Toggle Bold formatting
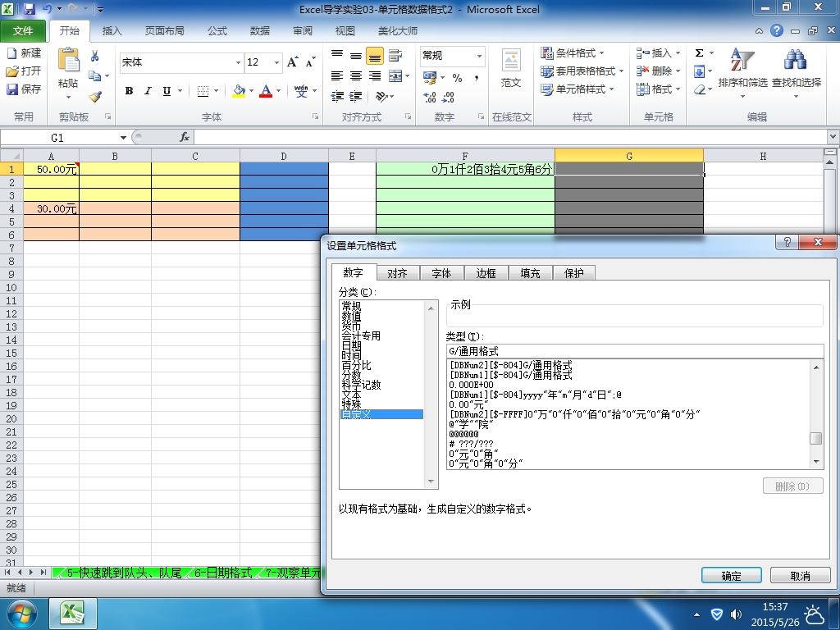 click(x=129, y=91)
